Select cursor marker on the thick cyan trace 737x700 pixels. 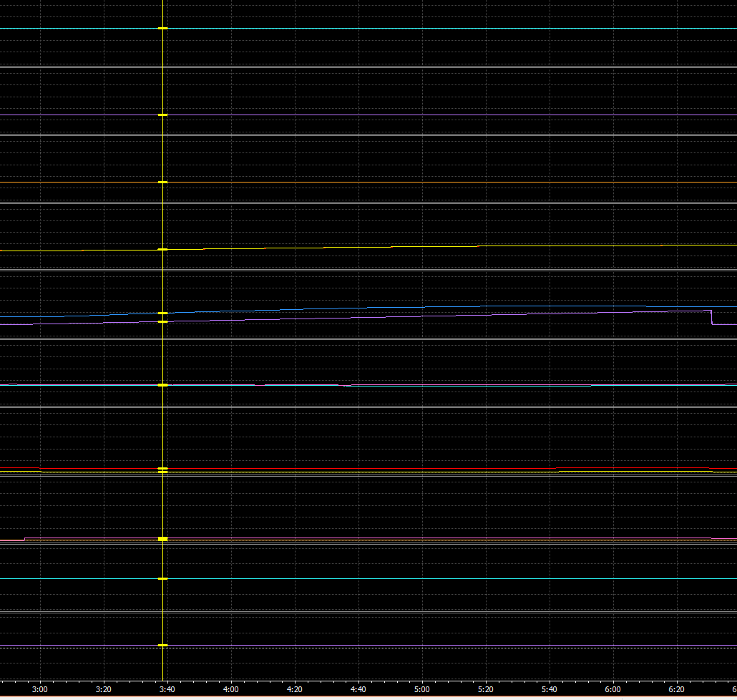pyautogui.click(x=162, y=385)
